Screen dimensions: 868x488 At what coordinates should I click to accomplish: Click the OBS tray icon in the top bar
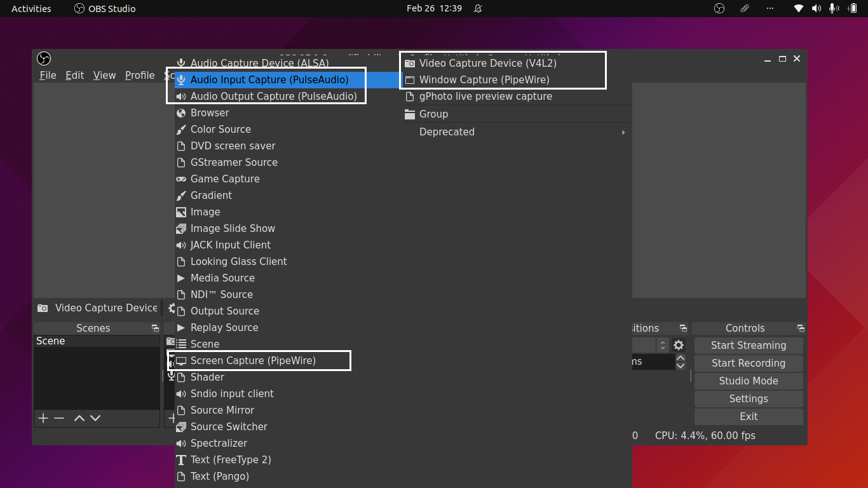point(719,8)
